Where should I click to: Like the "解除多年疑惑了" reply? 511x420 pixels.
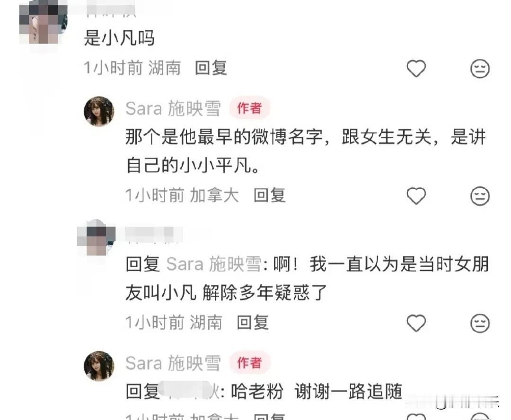pyautogui.click(x=416, y=323)
